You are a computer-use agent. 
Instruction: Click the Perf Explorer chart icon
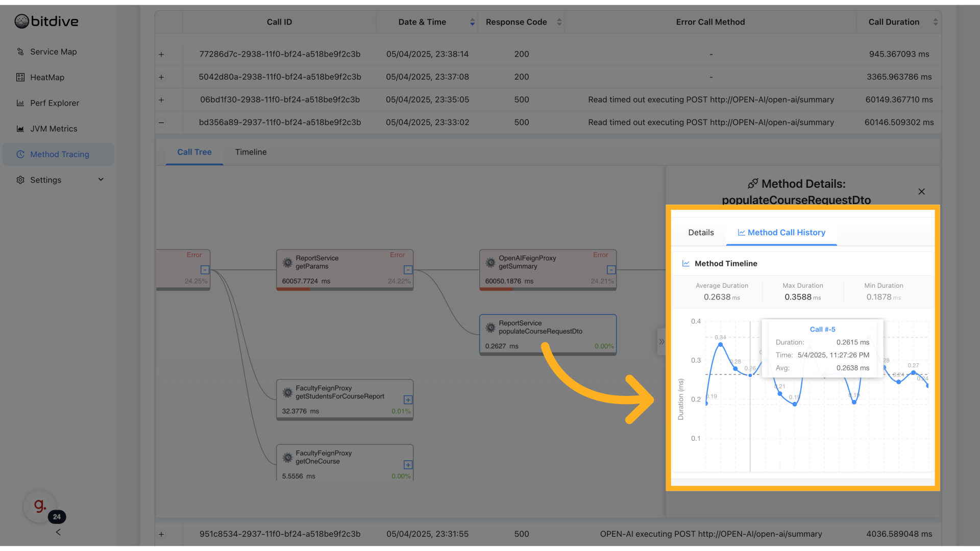click(x=20, y=103)
